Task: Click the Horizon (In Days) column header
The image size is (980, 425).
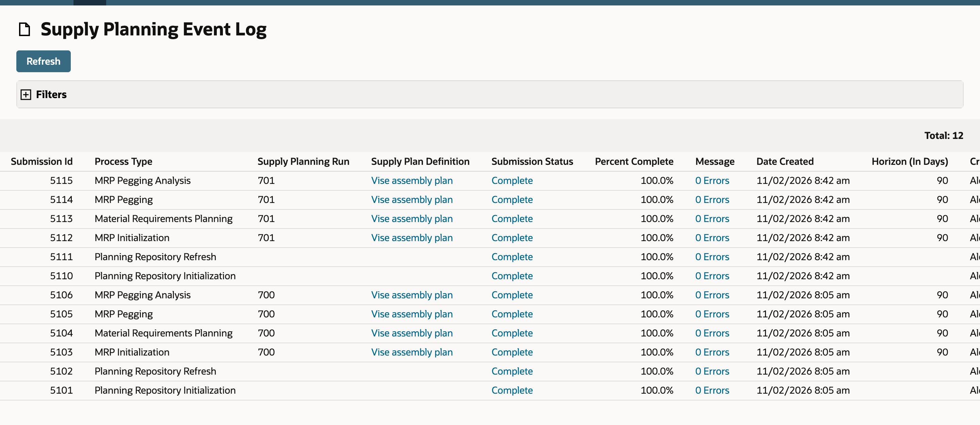Action: (x=910, y=161)
